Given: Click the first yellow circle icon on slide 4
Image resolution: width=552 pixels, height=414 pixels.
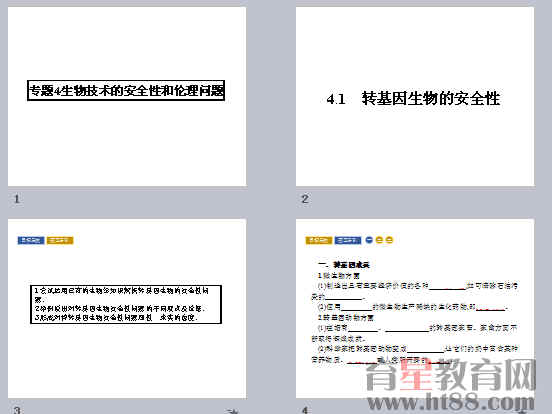Looking at the screenshot, I should tap(379, 240).
